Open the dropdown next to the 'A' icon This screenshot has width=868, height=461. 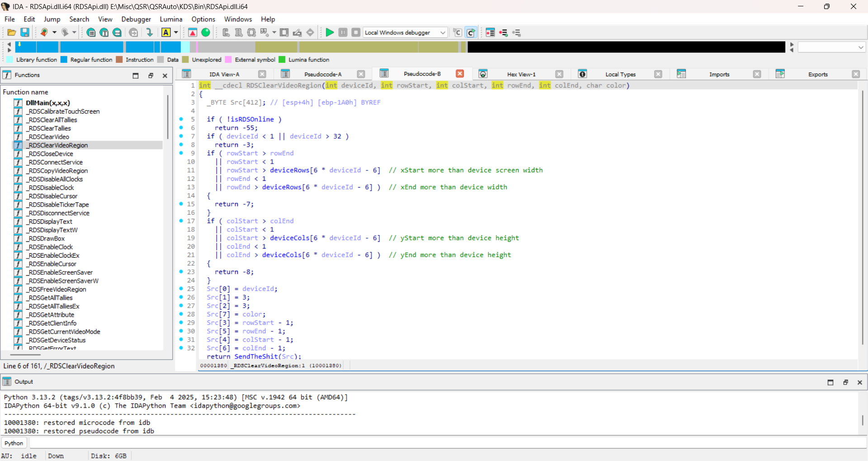(x=176, y=33)
